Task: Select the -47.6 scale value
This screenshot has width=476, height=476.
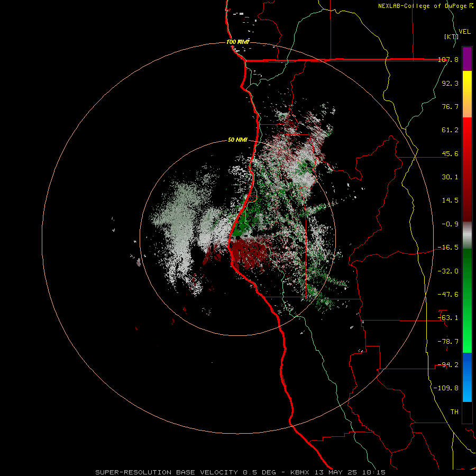Action: click(448, 295)
